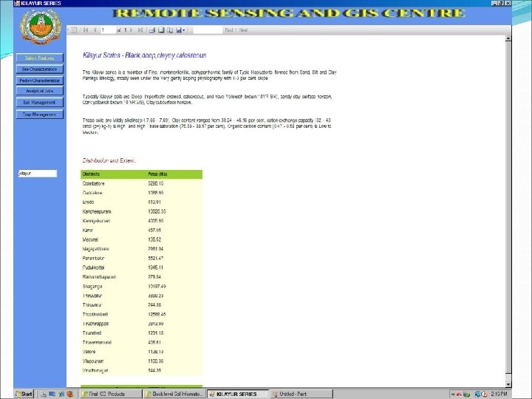
Task: Click the green system tray icon
Action: [467, 394]
